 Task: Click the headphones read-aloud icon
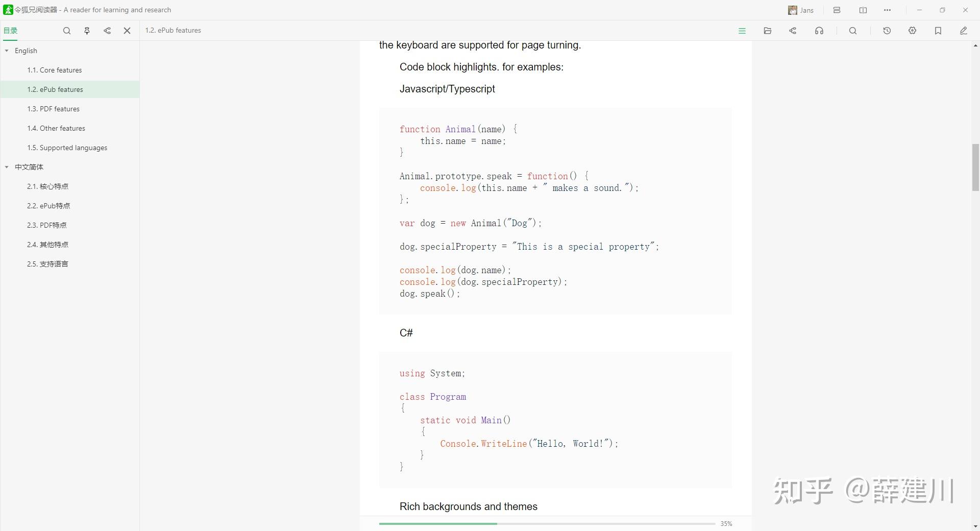tap(819, 31)
